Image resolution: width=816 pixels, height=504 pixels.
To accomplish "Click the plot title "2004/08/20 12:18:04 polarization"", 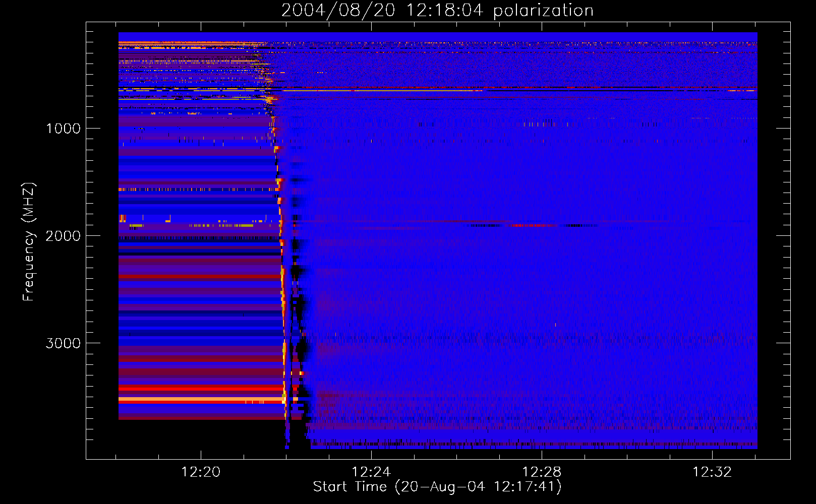I will point(437,11).
